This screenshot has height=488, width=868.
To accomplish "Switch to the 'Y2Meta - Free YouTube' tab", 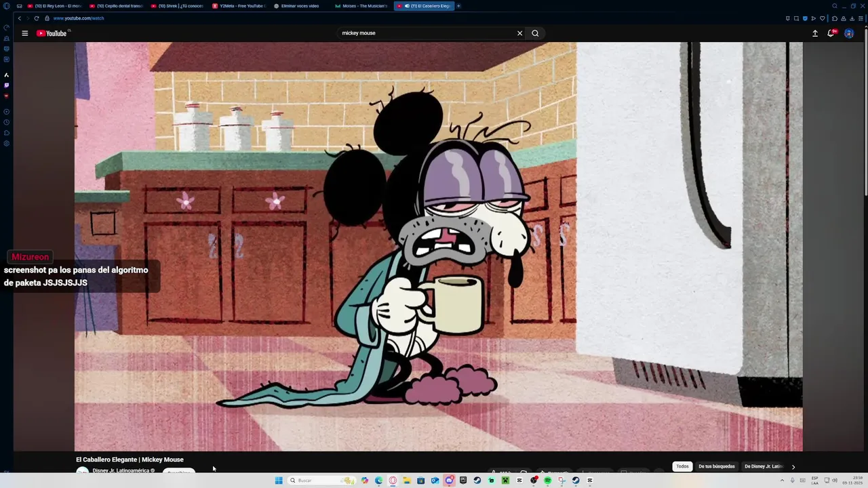I will click(239, 6).
